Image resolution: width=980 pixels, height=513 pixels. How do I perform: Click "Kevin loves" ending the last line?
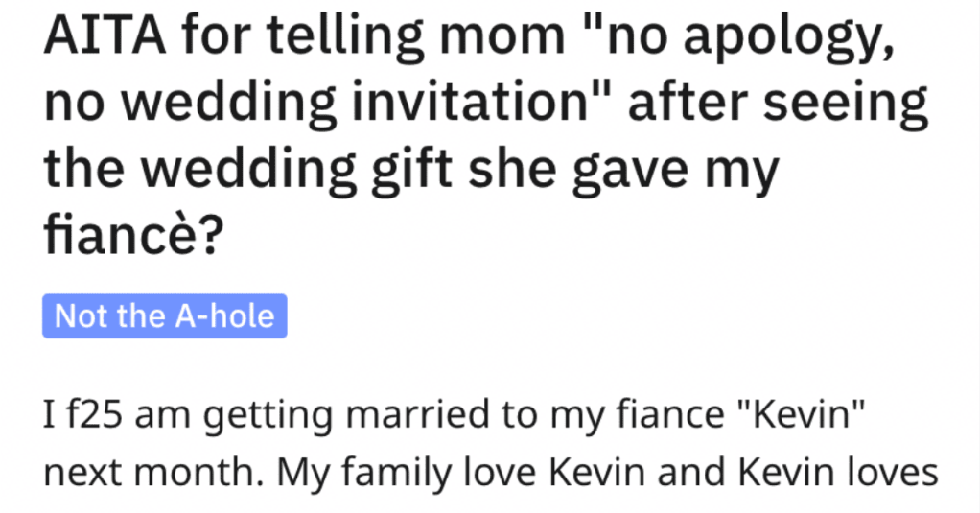tap(838, 473)
